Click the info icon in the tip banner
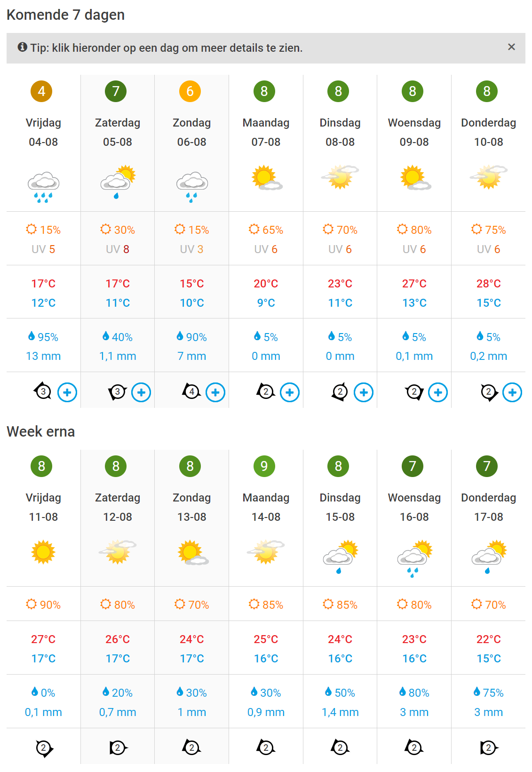The image size is (532, 772). 22,47
